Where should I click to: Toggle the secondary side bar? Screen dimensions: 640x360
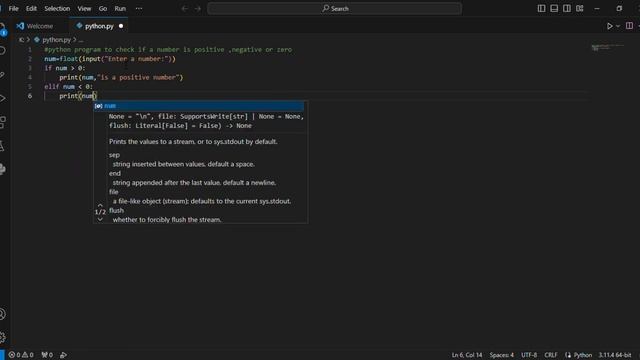[x=567, y=8]
